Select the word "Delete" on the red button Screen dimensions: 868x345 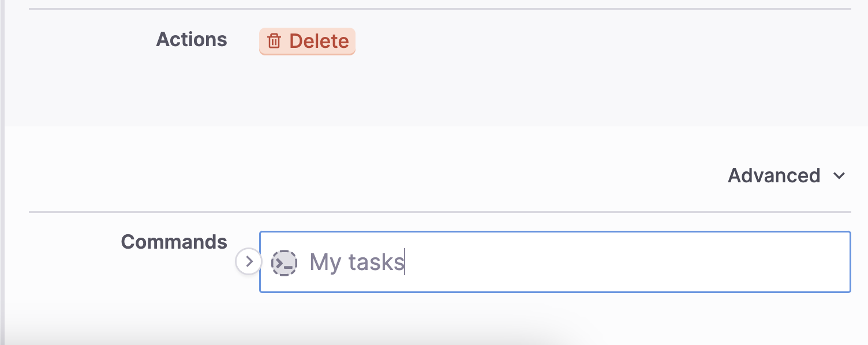click(319, 41)
